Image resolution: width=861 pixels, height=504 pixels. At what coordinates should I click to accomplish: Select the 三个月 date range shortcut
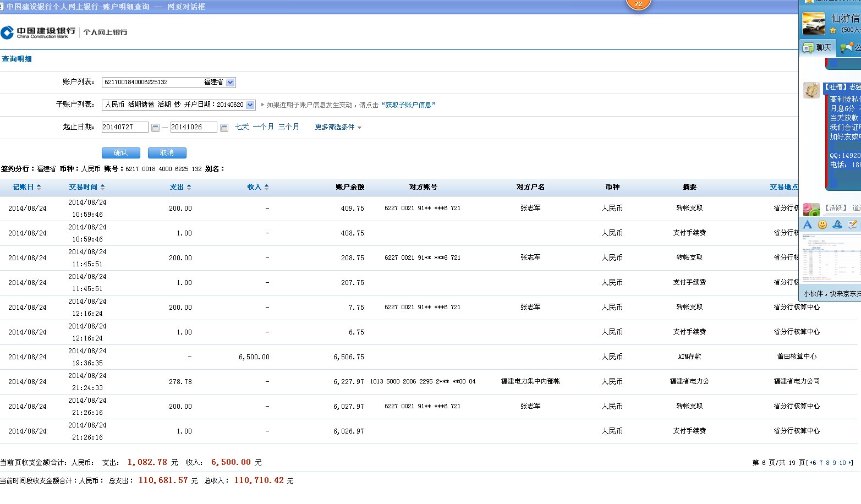(x=288, y=127)
